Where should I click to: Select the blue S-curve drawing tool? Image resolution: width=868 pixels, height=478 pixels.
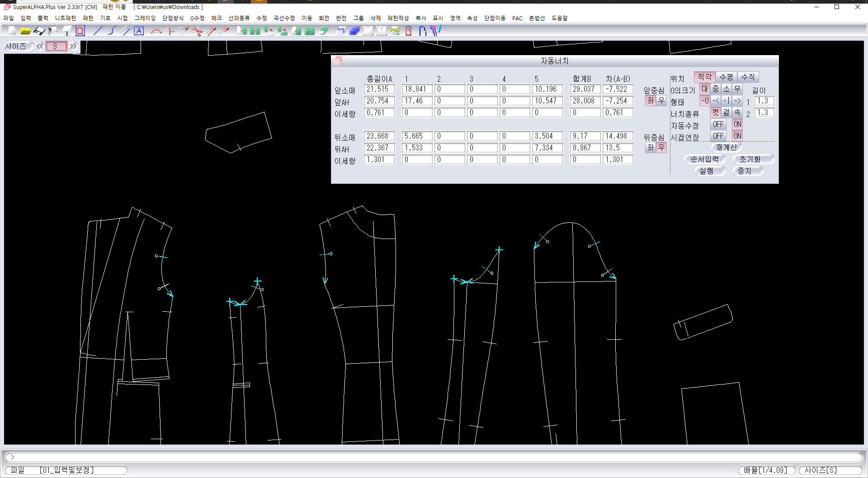tap(112, 31)
